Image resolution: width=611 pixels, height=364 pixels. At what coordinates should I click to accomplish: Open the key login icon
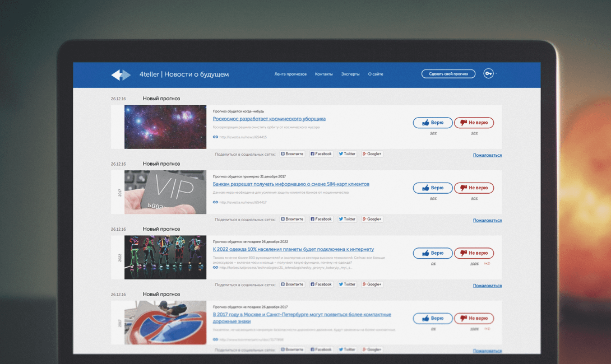488,74
